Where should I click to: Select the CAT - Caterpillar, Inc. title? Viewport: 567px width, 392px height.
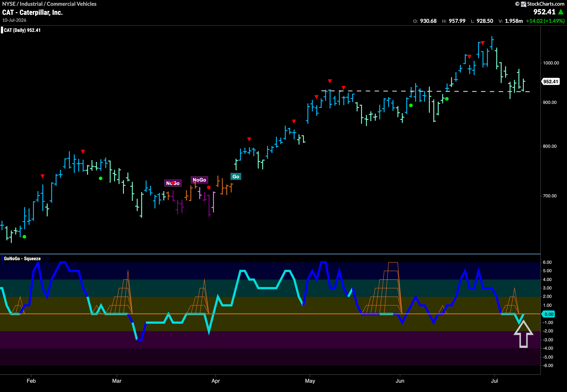pos(32,12)
